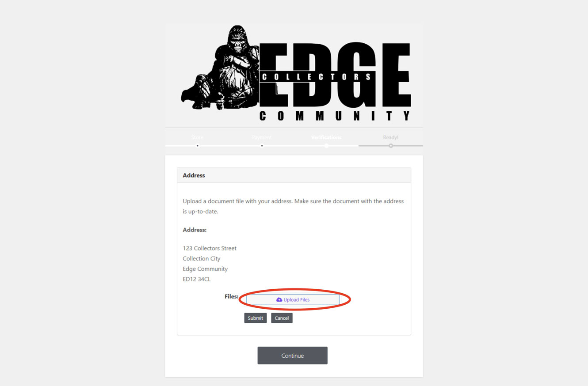Click the EDGE Collectors logo lettering
This screenshot has width=588, height=386.
click(x=335, y=75)
